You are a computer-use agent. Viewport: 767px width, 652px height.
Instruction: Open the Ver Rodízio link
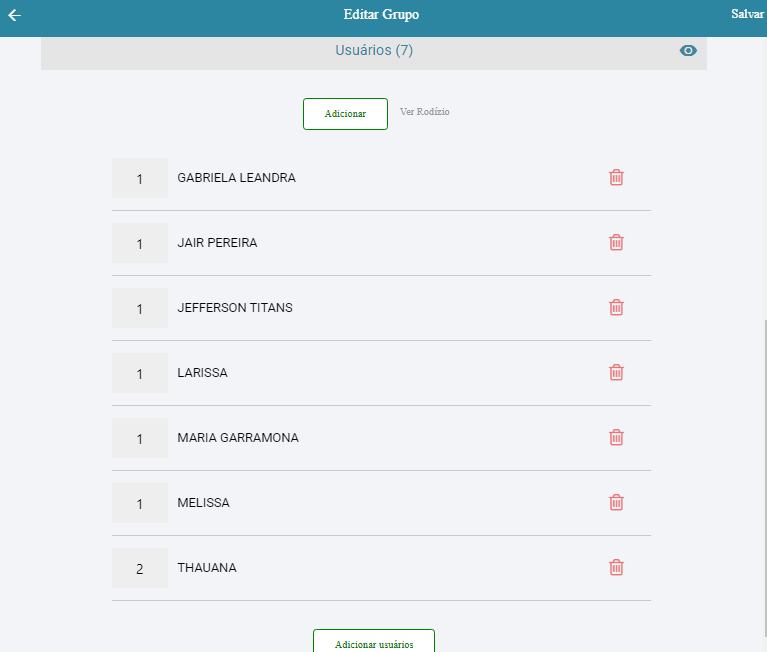tap(424, 112)
